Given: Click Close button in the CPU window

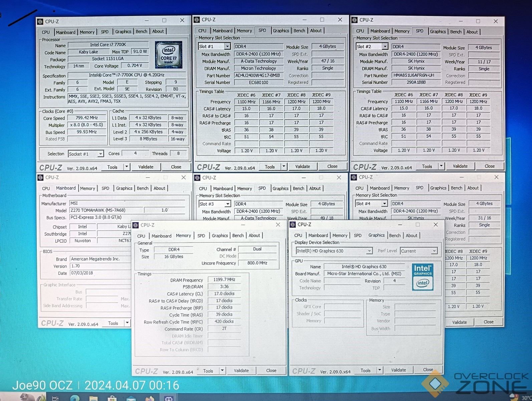Looking at the screenshot, I should [176, 167].
